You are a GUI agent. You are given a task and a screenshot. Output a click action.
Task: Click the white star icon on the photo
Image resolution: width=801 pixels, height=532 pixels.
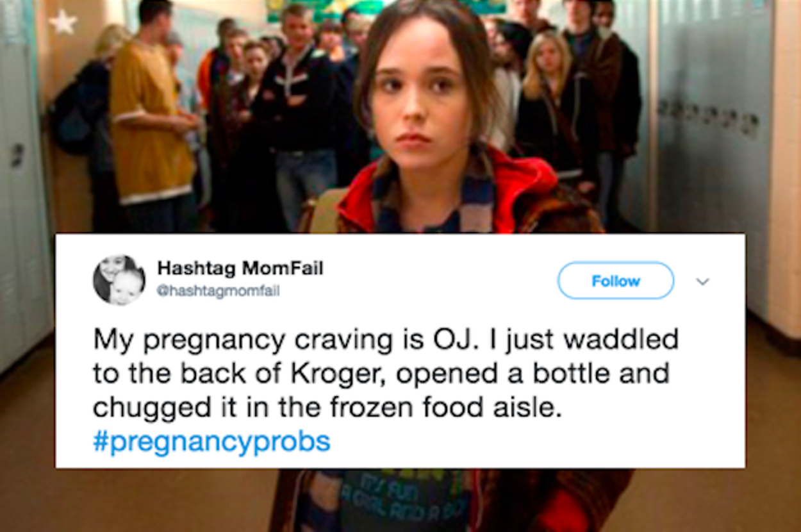point(63,22)
